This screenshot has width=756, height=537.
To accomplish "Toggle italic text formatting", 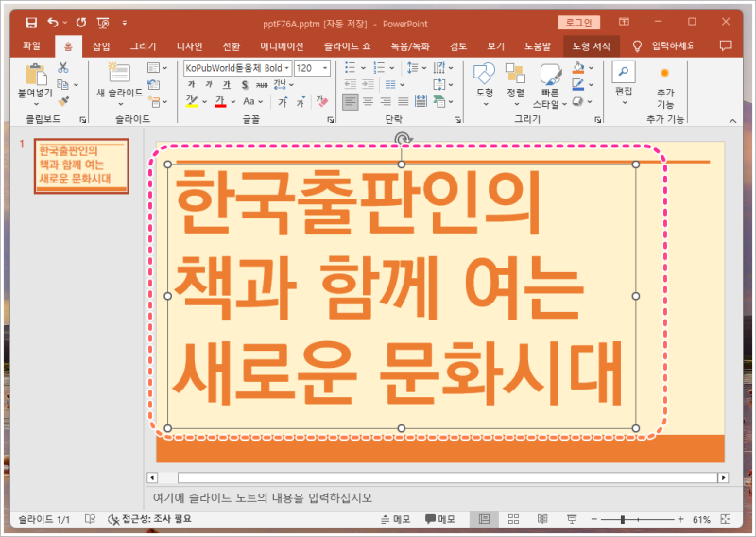I will coord(209,84).
